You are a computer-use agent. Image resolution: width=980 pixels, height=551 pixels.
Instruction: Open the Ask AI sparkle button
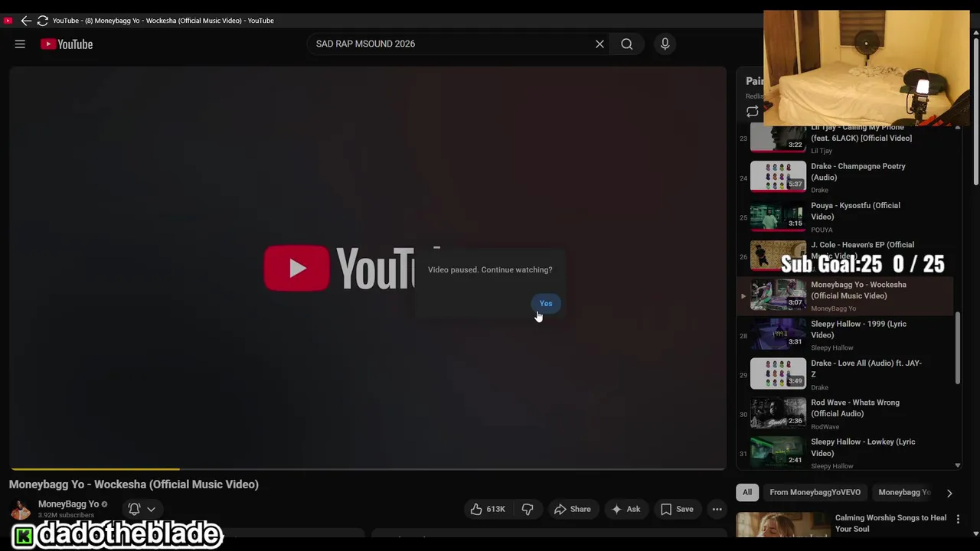(626, 509)
